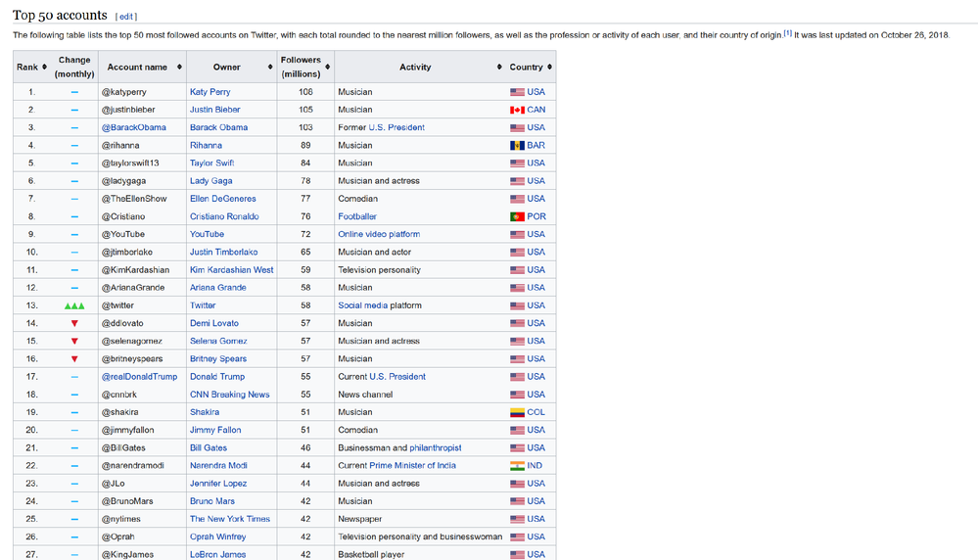The height and width of the screenshot is (560, 978).
Task: Open the POR country link
Action: click(536, 216)
